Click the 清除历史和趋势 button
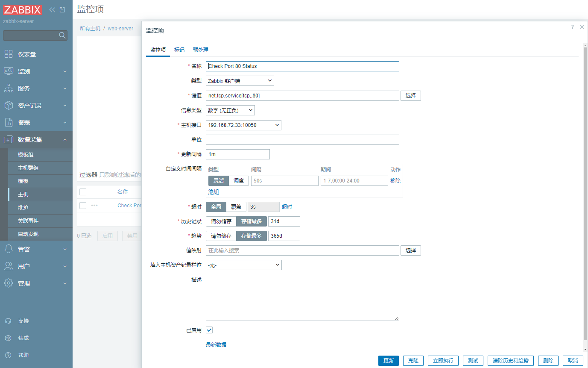This screenshot has width=588, height=368. [x=511, y=361]
